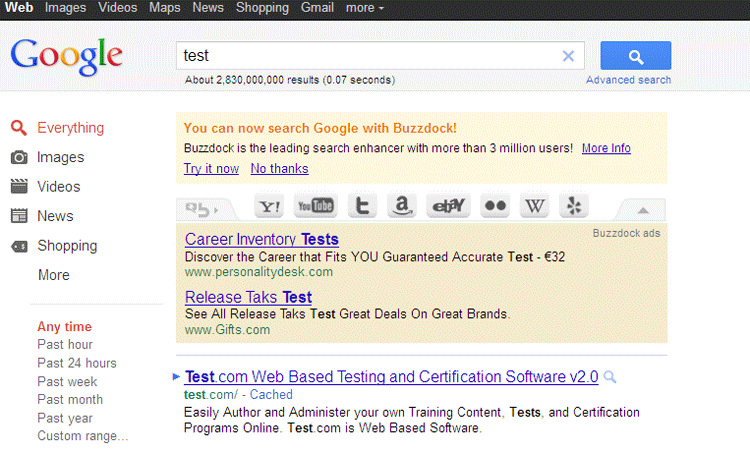Open YouTube from the Buzzdock toolbar
750x452 pixels.
pos(316,207)
